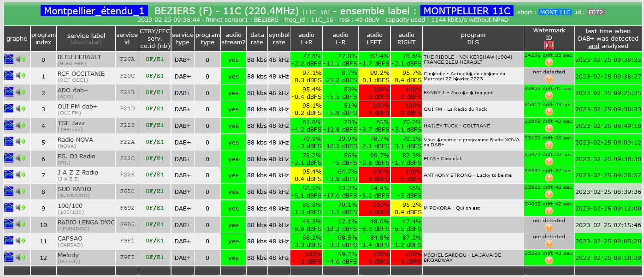Open the graph icon for Melody

(x=9, y=257)
